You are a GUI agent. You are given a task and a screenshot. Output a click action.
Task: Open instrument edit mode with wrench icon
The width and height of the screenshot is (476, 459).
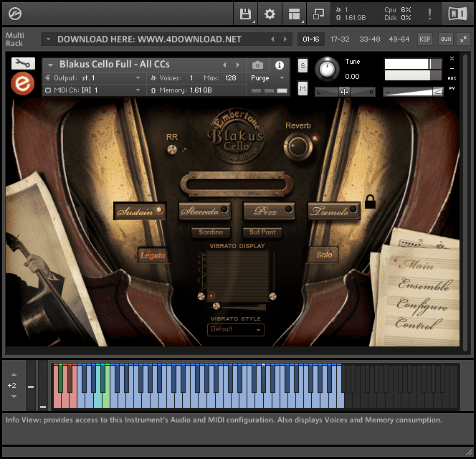23,63
